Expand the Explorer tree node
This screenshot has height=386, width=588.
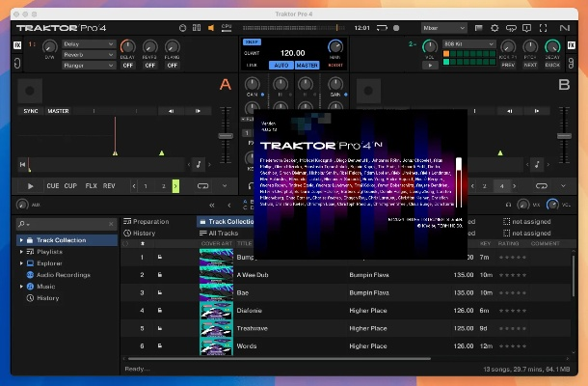21,263
